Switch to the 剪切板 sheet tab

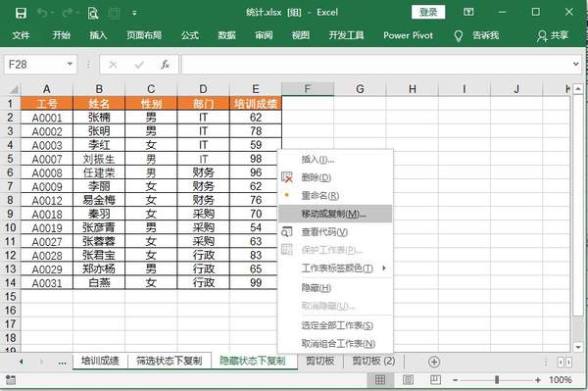[319, 361]
